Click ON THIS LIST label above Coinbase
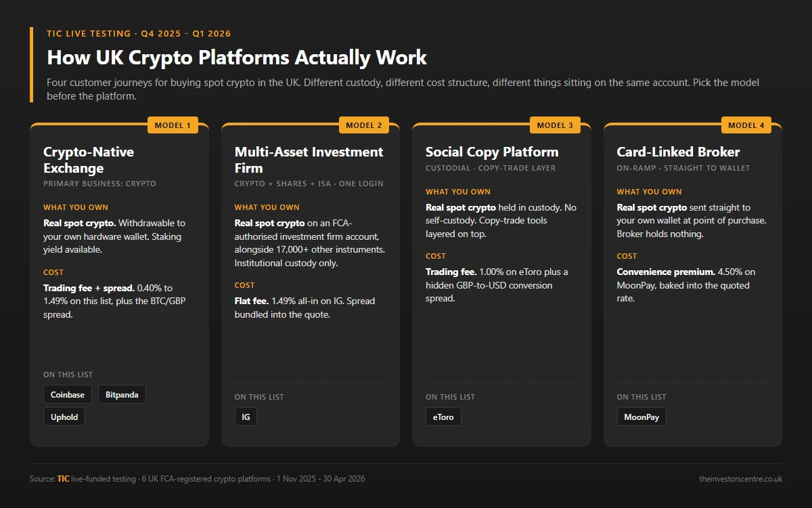The width and height of the screenshot is (812, 508). click(x=68, y=375)
